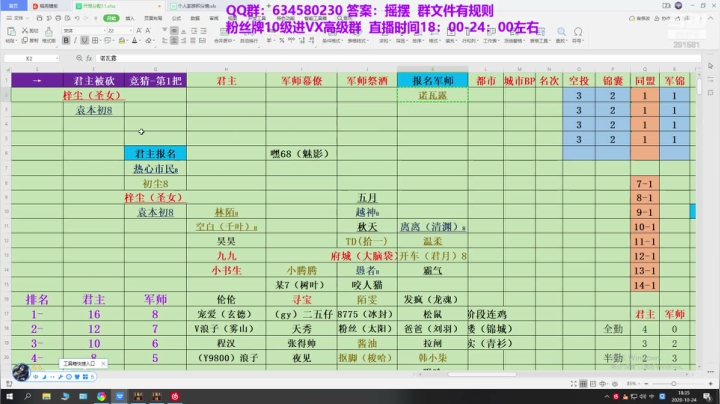Click the Undo arrow icon
The width and height of the screenshot is (720, 404).
coord(77,18)
